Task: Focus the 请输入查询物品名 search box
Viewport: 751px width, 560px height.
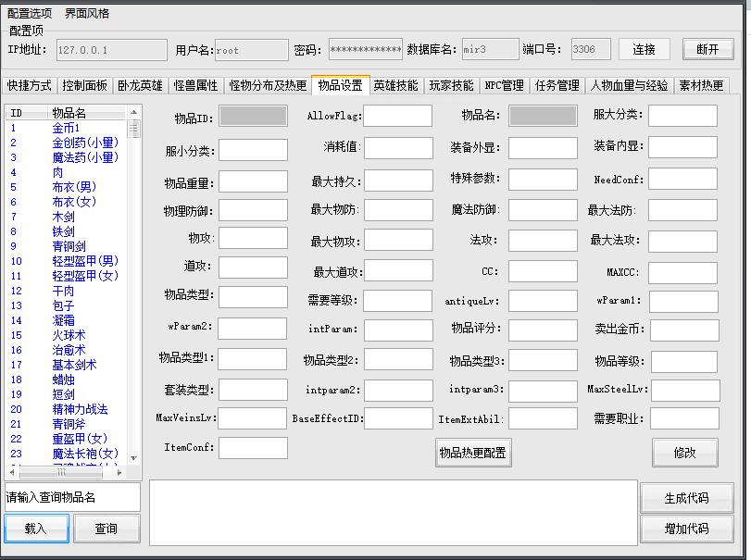Action: tap(72, 497)
